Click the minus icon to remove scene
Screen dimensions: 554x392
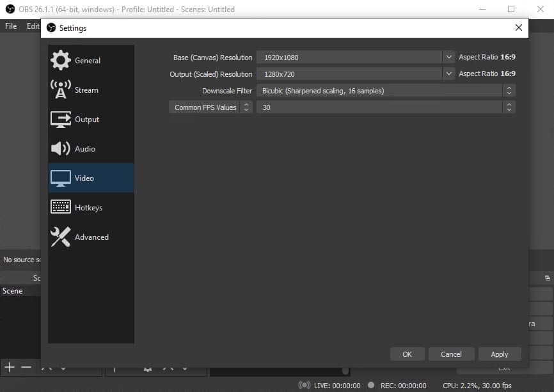26,367
